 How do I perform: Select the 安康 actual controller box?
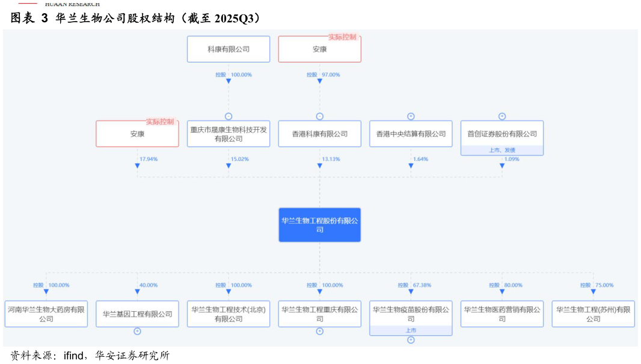click(137, 133)
